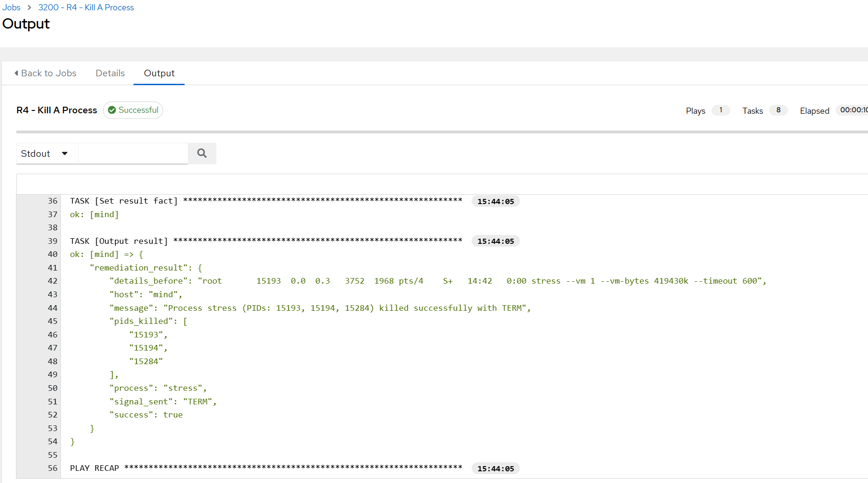Focus the output search input field

133,154
